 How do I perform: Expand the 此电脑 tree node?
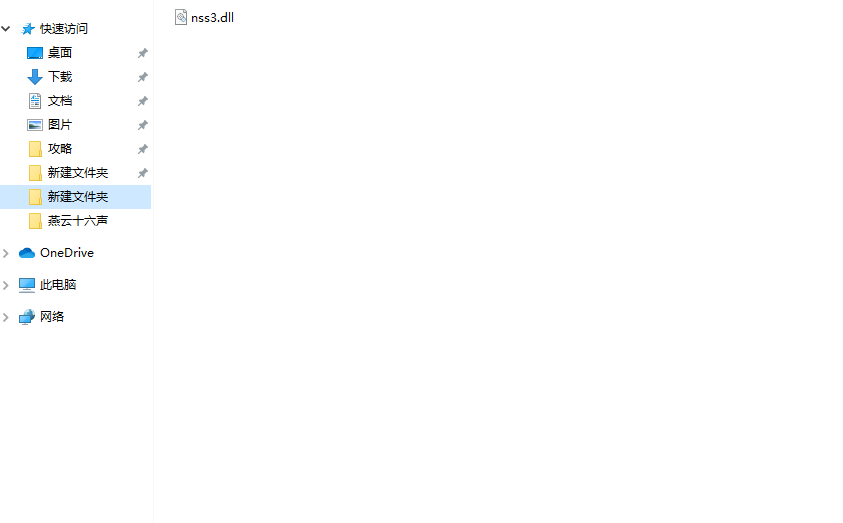click(6, 285)
